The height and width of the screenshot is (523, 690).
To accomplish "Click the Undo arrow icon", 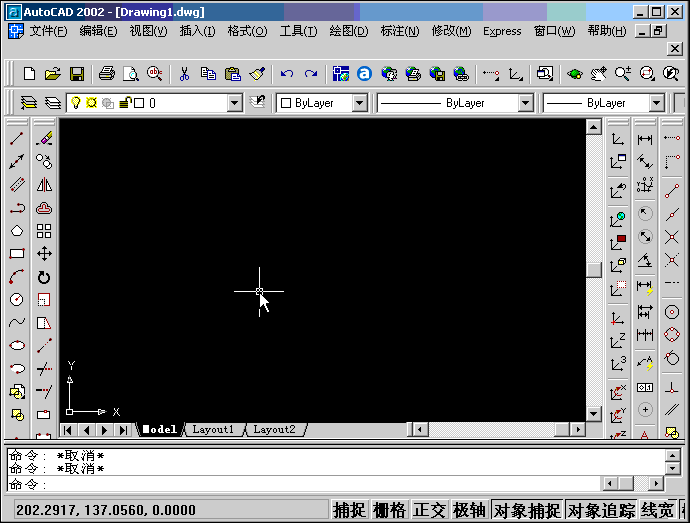I will pyautogui.click(x=286, y=74).
